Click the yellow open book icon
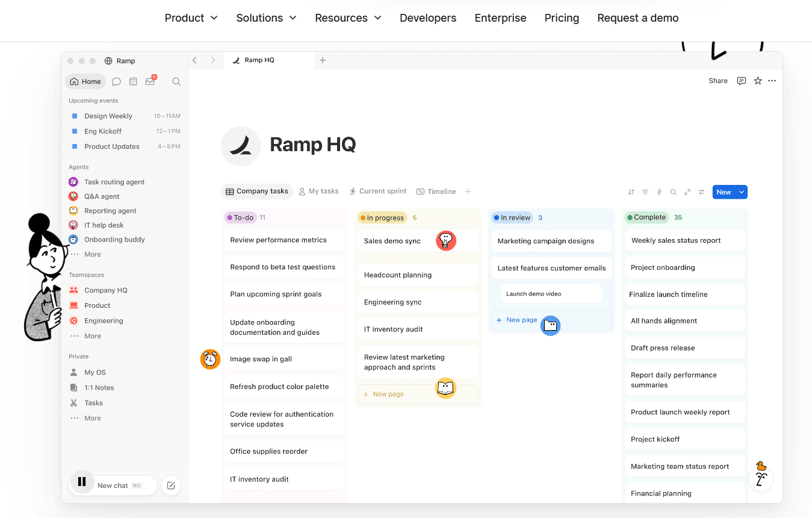Image resolution: width=812 pixels, height=518 pixels. pos(445,388)
